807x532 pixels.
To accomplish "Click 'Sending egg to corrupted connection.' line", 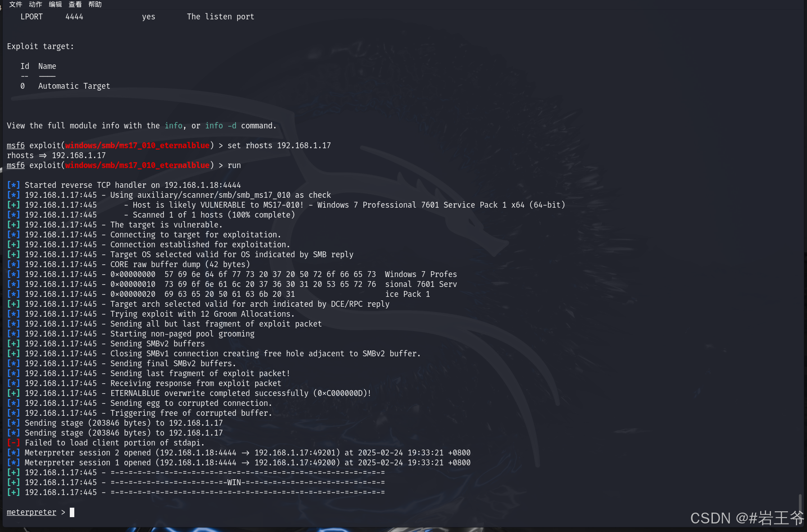I will coord(140,403).
